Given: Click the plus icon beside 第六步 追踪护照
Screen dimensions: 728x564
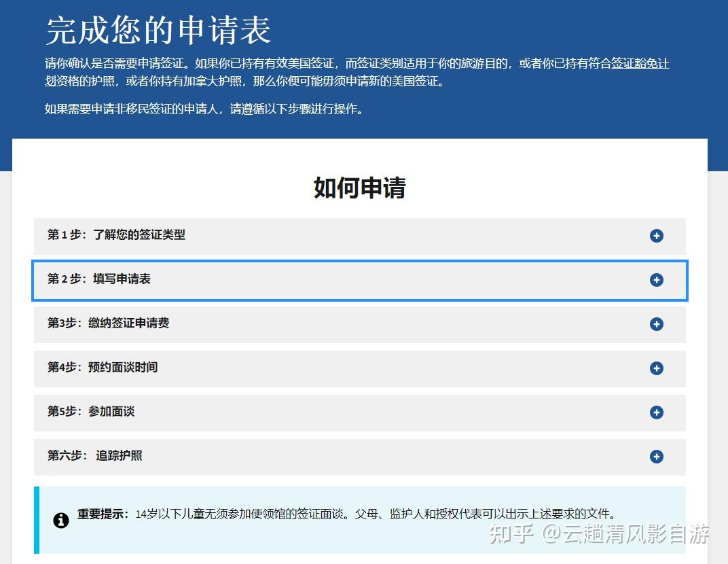Looking at the screenshot, I should 656,457.
